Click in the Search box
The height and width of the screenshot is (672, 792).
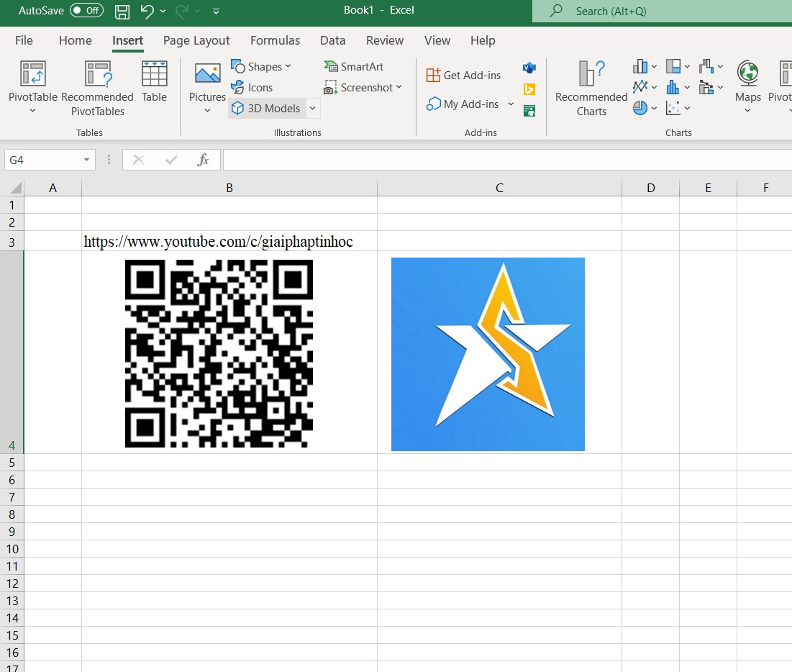coord(662,11)
